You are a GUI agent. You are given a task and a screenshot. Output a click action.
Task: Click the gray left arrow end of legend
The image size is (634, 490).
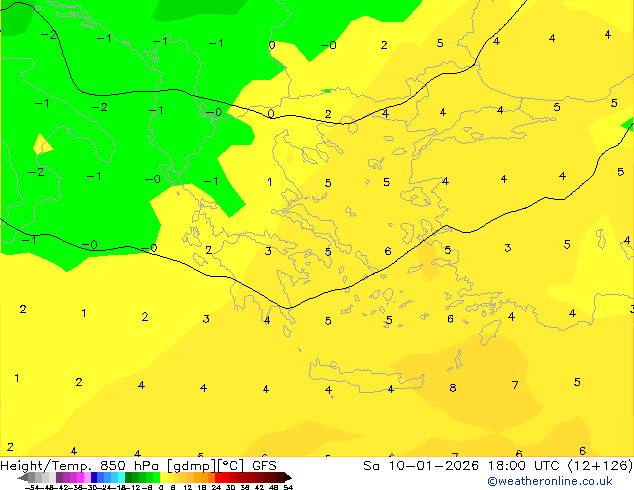(23, 478)
